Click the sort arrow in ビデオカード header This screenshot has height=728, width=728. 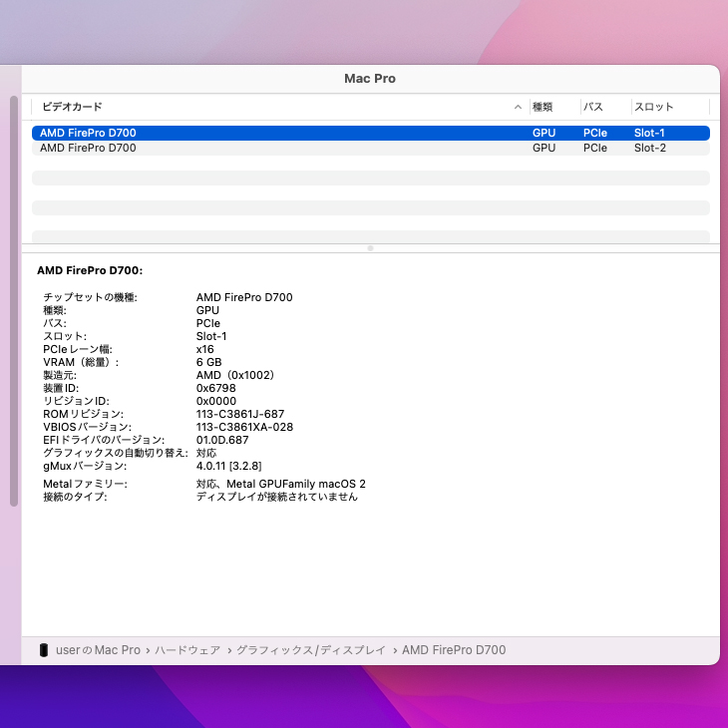pos(518,108)
